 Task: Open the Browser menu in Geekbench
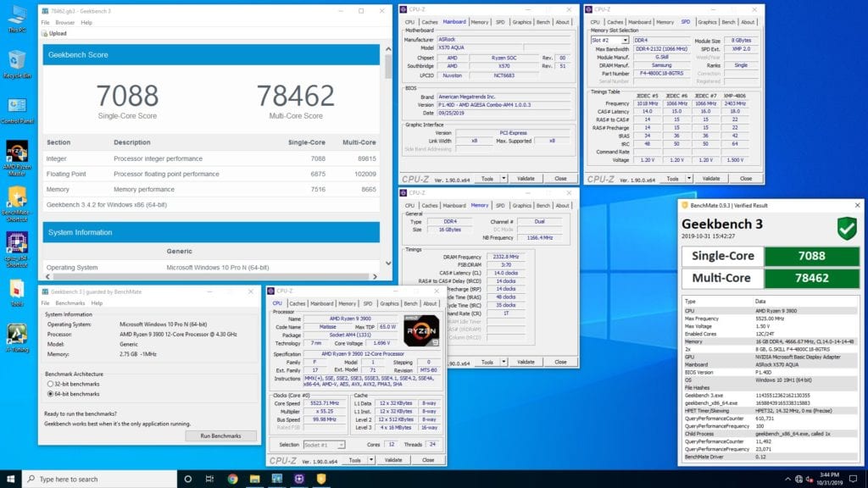click(64, 23)
